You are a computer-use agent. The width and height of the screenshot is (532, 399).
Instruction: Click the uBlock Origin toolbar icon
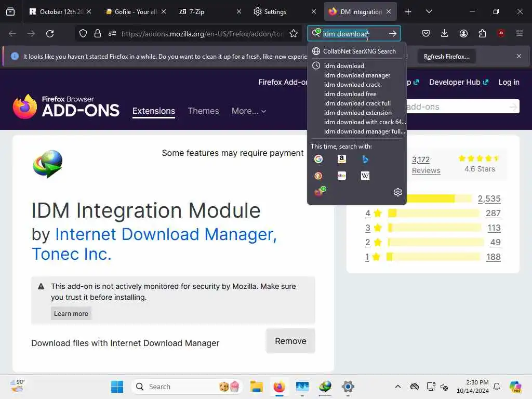(501, 33)
